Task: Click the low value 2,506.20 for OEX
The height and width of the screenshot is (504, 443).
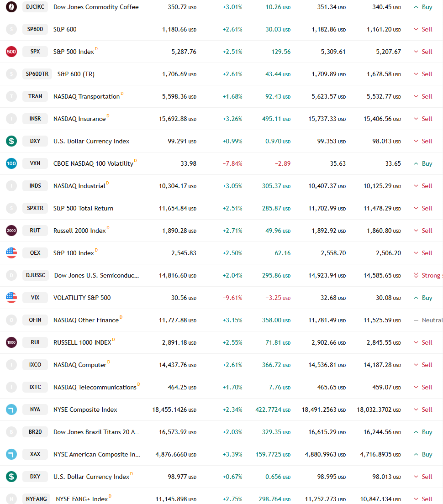Action: [x=388, y=253]
